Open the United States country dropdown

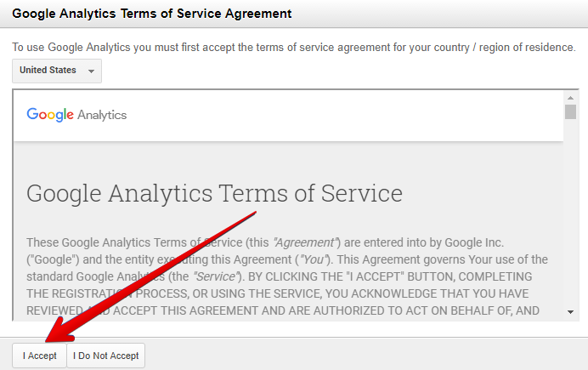(x=57, y=71)
